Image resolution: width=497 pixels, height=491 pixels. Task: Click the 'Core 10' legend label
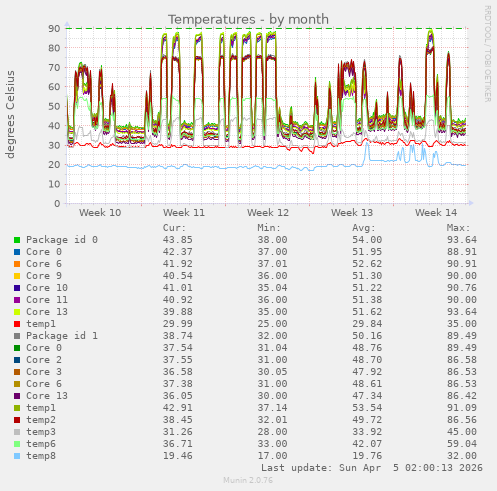pos(47,288)
